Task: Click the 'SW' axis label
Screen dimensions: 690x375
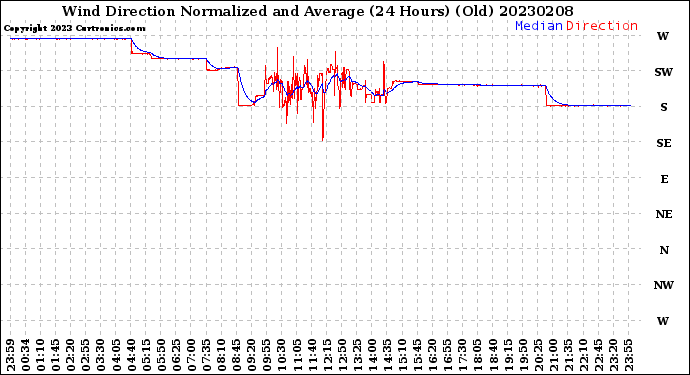Action: (x=664, y=72)
